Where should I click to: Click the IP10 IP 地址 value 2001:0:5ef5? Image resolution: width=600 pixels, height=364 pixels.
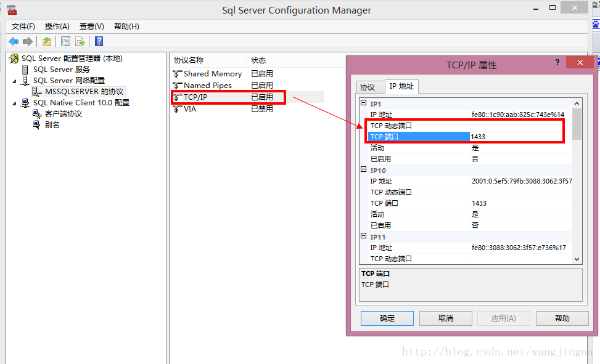521,181
